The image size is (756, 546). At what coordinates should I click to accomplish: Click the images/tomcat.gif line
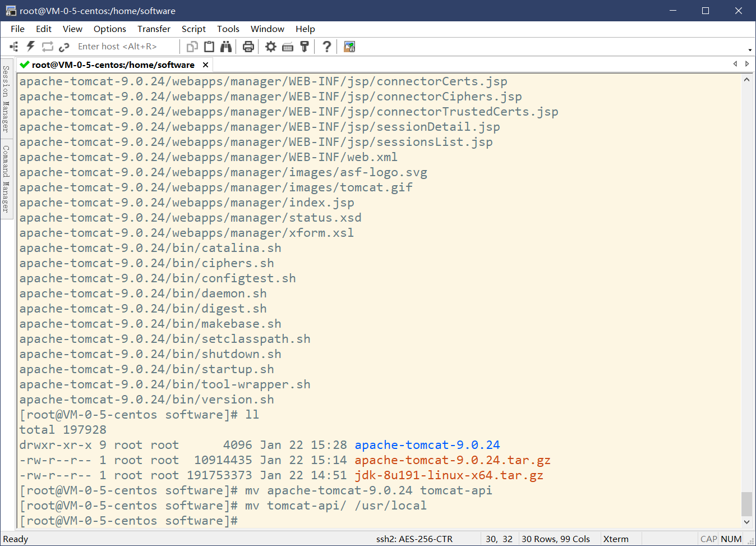216,187
